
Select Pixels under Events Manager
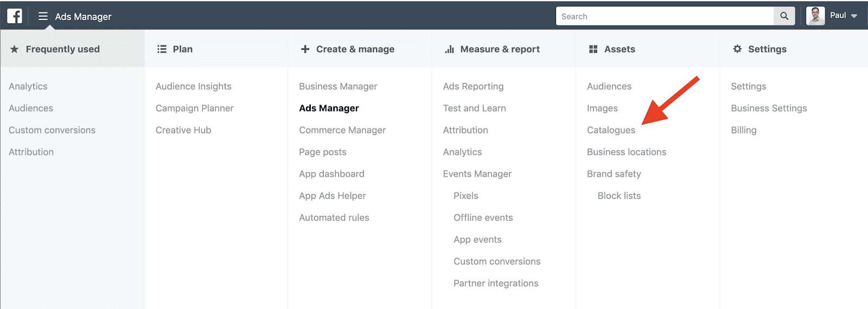tap(466, 196)
